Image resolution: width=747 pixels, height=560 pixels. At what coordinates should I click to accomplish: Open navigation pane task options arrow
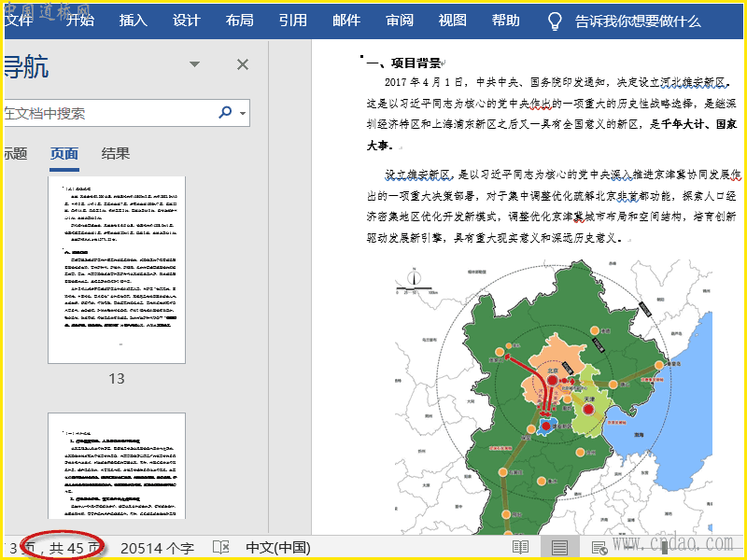click(194, 64)
